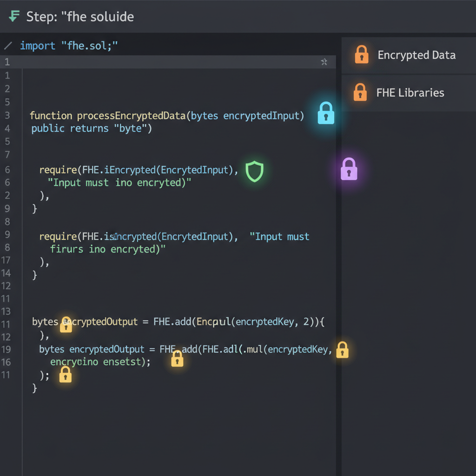This screenshot has height=476, width=476.
Task: Click the blue caret icon in the second require line
Action: point(115,236)
